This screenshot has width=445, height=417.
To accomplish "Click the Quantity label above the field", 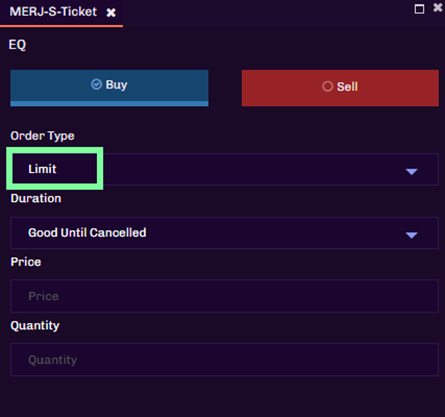I will pyautogui.click(x=35, y=326).
